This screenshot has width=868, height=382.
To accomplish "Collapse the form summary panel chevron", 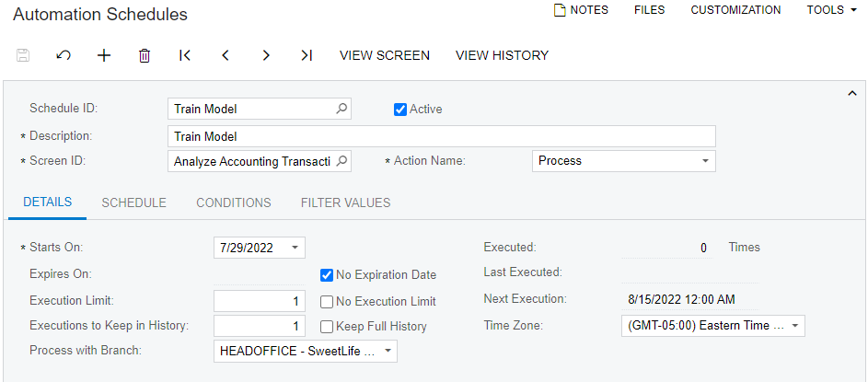I will 851,93.
